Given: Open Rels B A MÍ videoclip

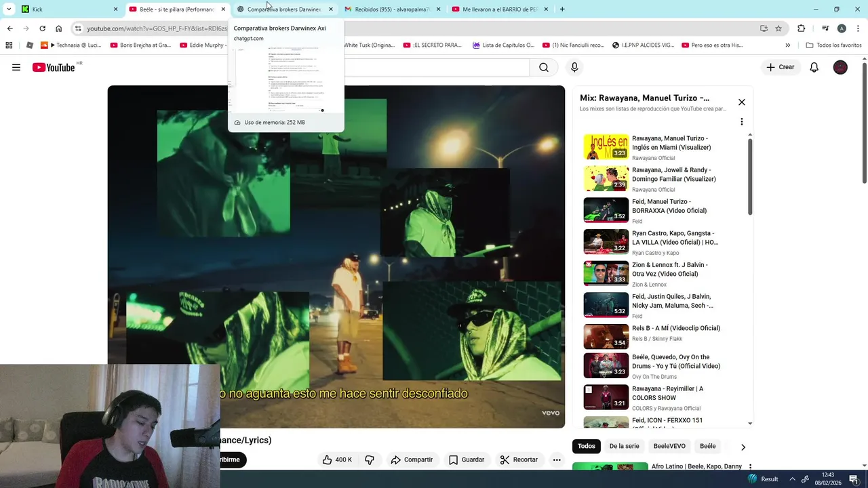Looking at the screenshot, I should [651, 337].
